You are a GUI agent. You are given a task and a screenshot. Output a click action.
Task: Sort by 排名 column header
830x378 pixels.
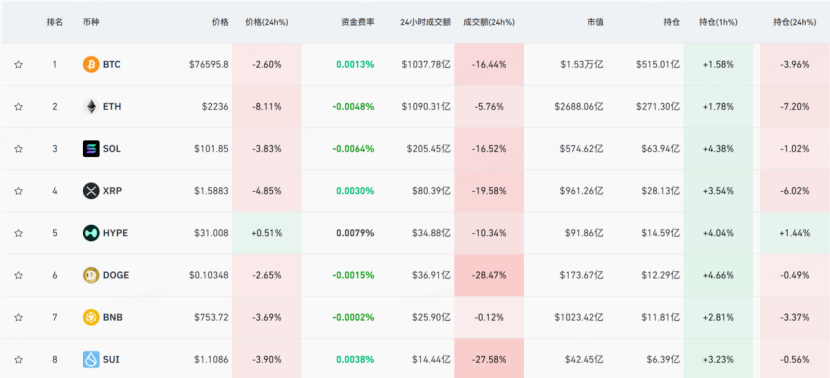pyautogui.click(x=55, y=22)
